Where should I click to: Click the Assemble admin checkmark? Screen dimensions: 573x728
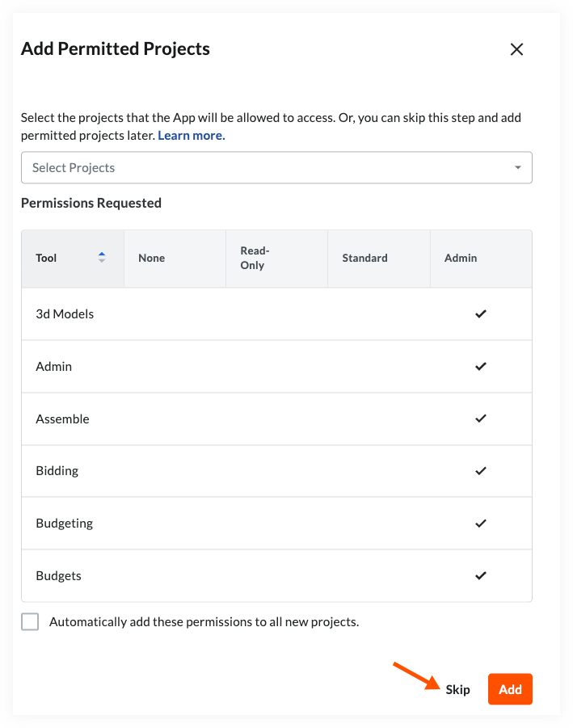click(x=481, y=419)
